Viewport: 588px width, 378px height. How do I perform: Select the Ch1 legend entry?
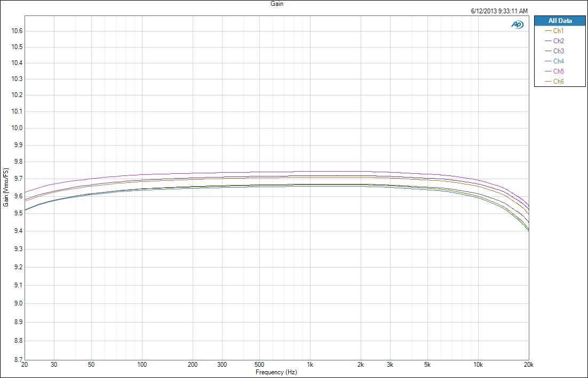[x=554, y=31]
